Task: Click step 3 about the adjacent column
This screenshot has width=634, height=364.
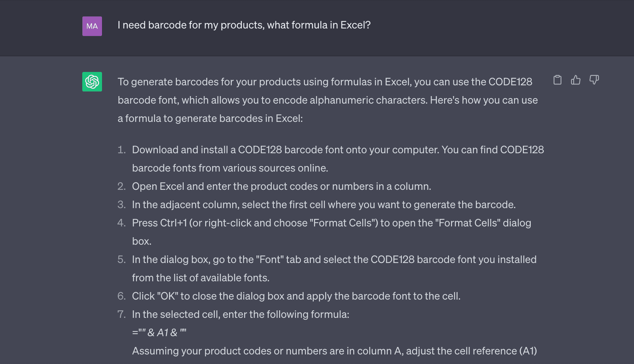Action: (x=324, y=205)
